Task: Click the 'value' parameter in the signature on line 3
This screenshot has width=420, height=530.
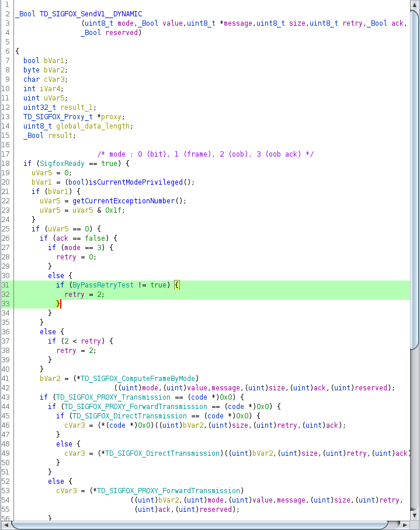Action: click(x=172, y=23)
